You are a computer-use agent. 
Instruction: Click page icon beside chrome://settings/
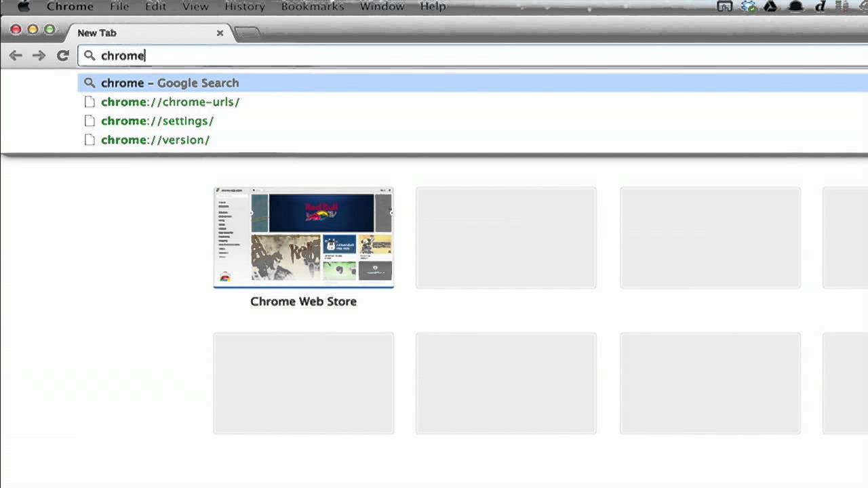coord(90,121)
